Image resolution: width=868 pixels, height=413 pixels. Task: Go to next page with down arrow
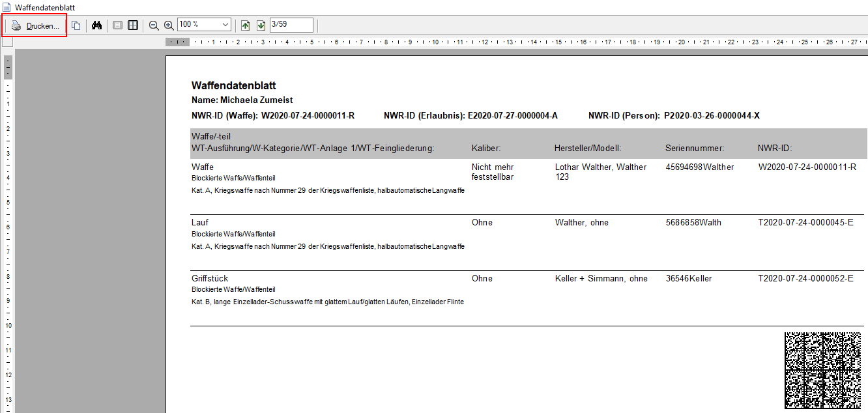(261, 25)
